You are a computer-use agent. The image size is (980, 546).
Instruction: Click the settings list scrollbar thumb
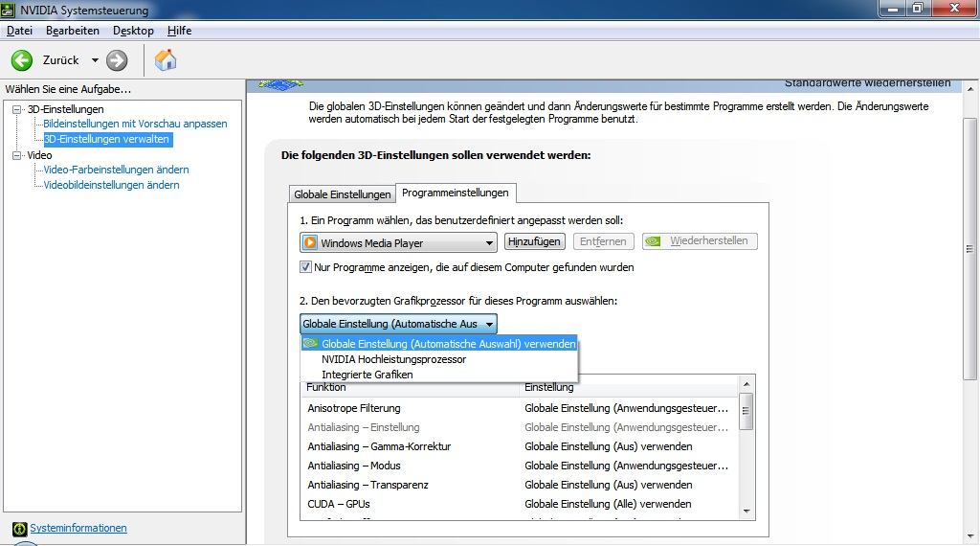point(746,411)
